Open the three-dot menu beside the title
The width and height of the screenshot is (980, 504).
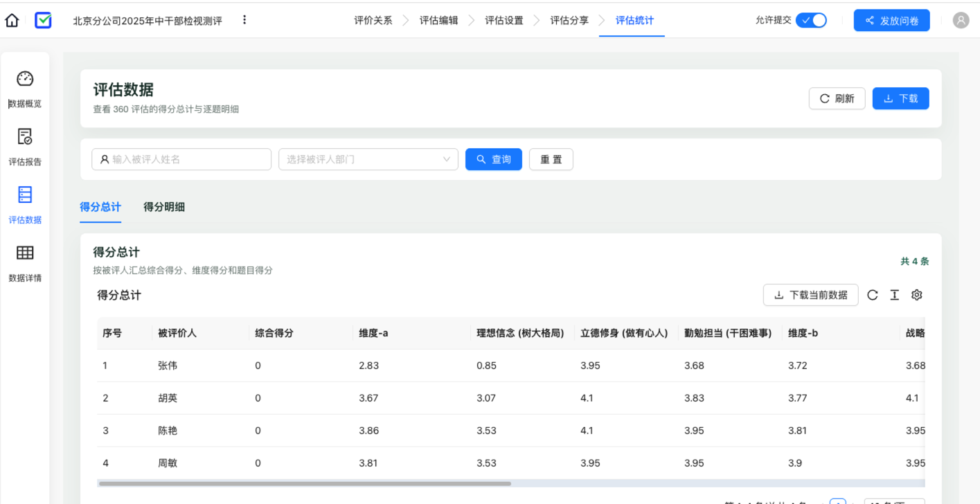coord(244,20)
